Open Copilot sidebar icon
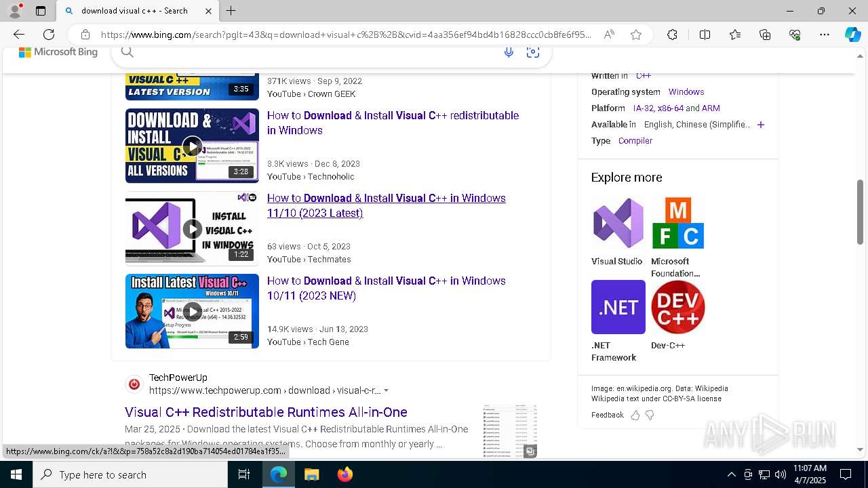Screen dimensions: 868x488 pyautogui.click(x=852, y=35)
